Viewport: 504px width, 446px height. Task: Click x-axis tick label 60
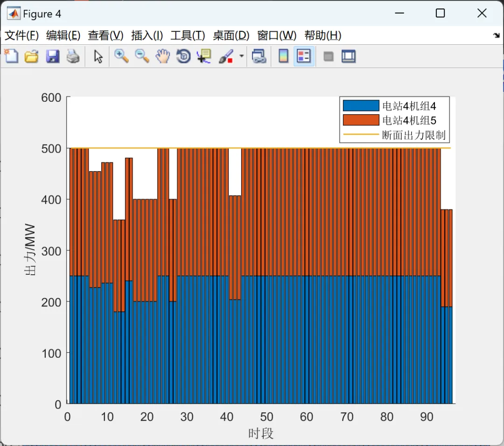pyautogui.click(x=306, y=417)
